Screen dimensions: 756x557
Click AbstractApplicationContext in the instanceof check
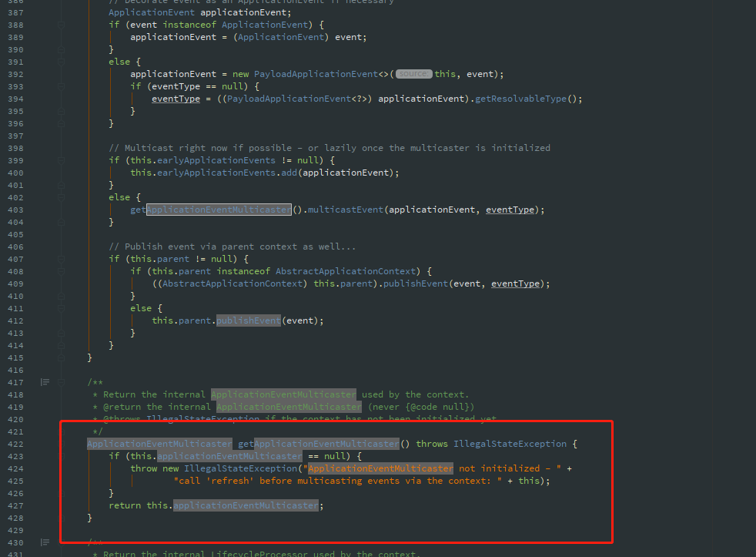[346, 271]
